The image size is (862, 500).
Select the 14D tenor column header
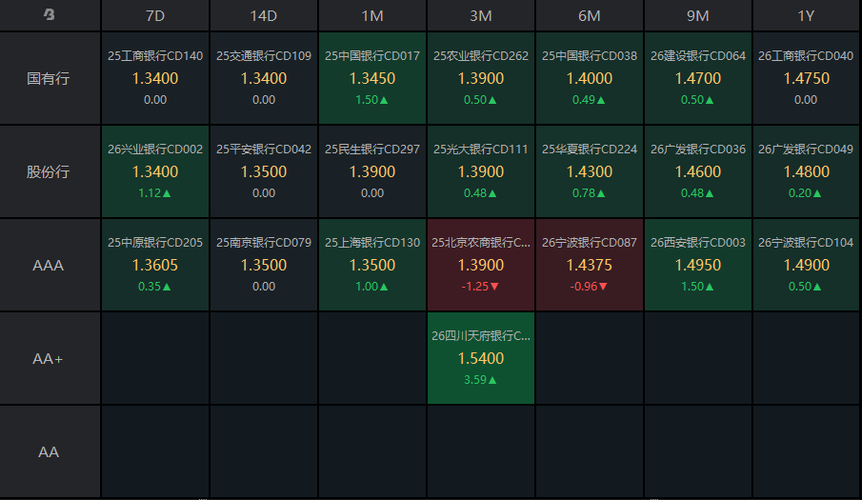click(264, 16)
